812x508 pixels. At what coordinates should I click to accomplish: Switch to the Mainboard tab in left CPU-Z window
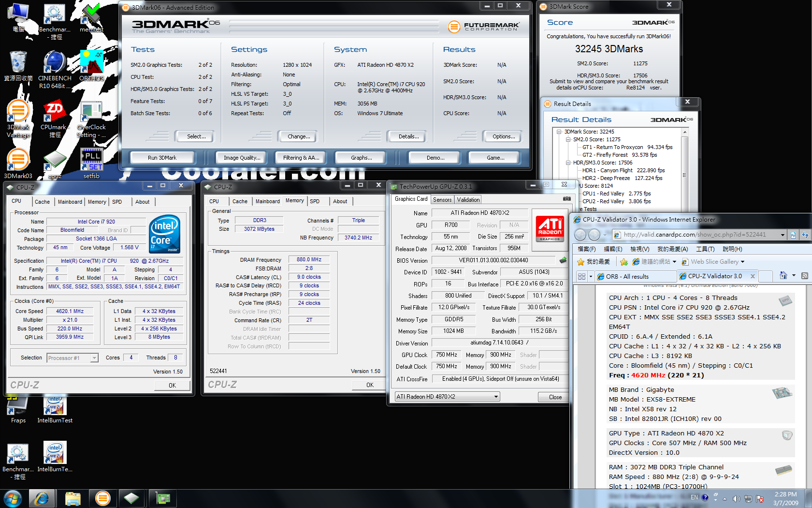click(70, 202)
